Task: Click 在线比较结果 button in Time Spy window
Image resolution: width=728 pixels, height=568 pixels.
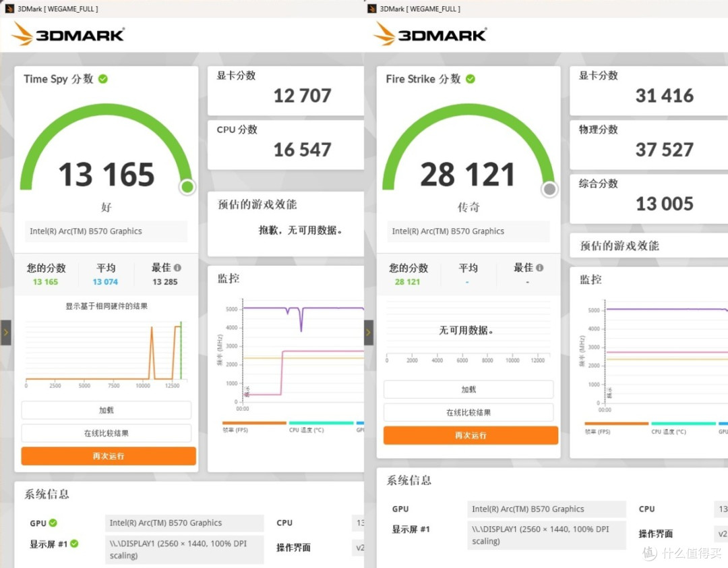Action: tap(107, 433)
